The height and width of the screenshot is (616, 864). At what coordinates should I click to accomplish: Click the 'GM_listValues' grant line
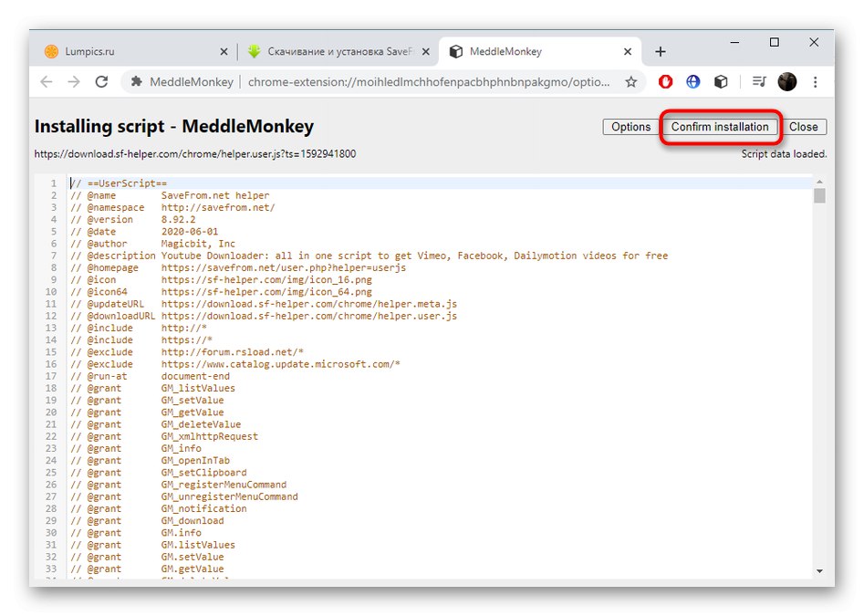click(x=152, y=389)
